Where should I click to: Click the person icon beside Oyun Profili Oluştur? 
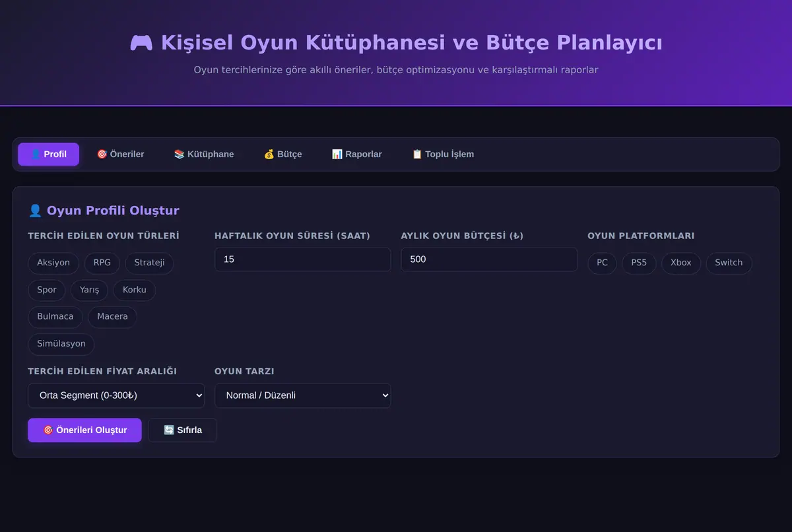(x=35, y=211)
